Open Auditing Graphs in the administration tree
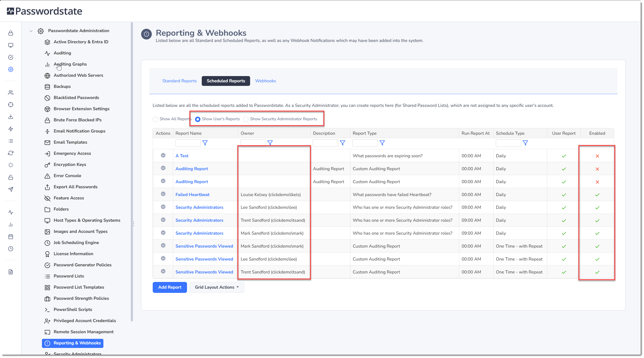 70,64
